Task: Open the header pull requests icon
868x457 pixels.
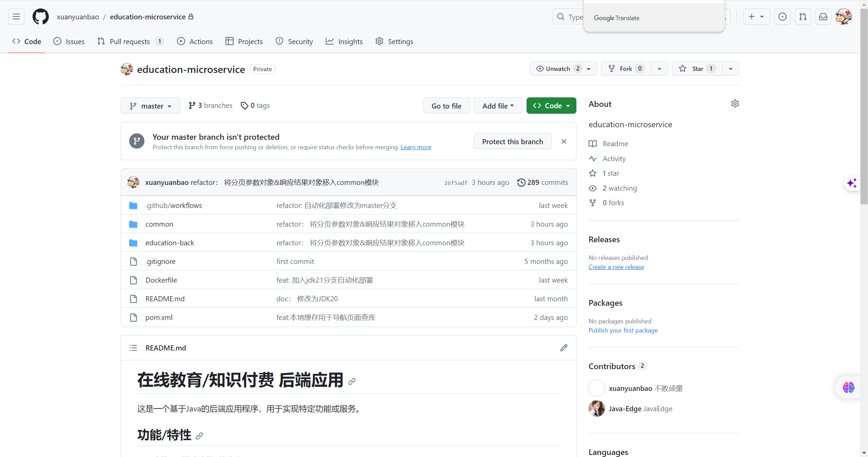Action: click(x=803, y=17)
